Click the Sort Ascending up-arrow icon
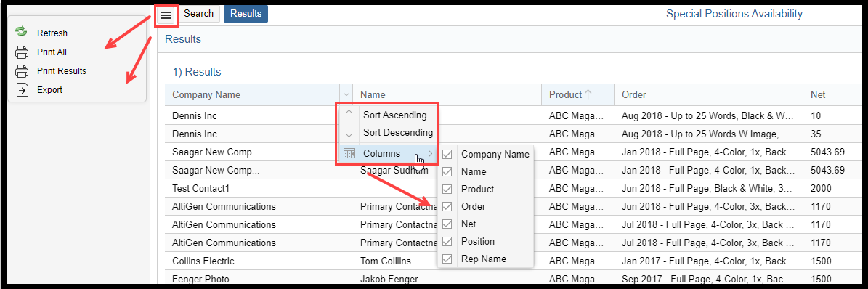The image size is (868, 289). pos(349,115)
